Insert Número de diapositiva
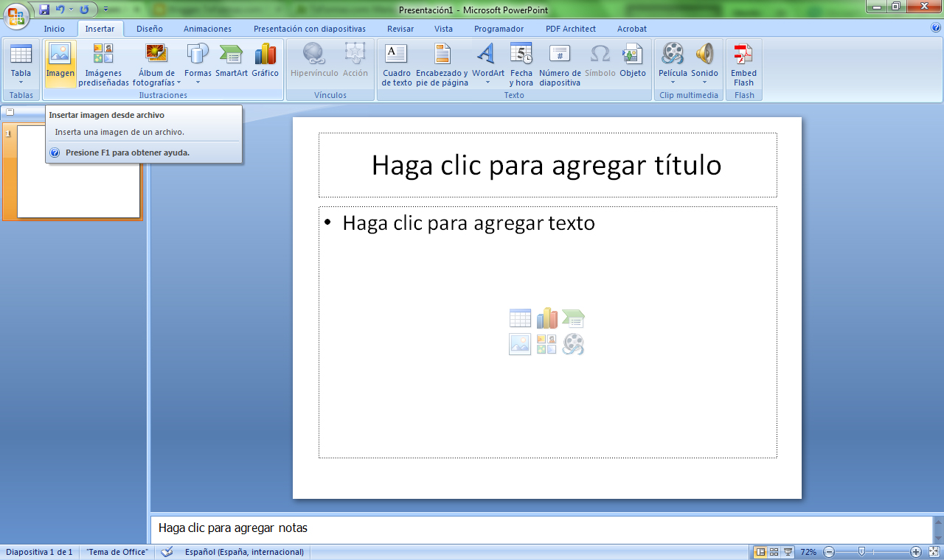 (x=560, y=55)
